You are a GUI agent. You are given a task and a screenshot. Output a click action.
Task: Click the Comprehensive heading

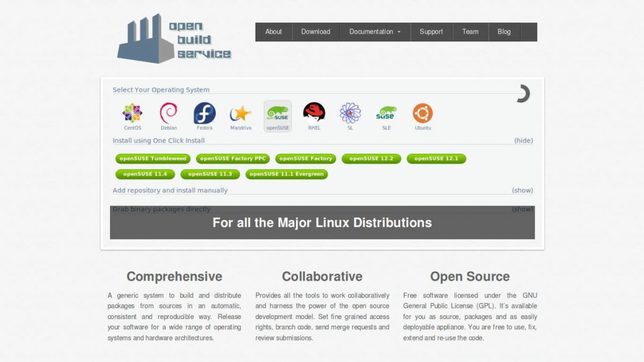(x=174, y=277)
